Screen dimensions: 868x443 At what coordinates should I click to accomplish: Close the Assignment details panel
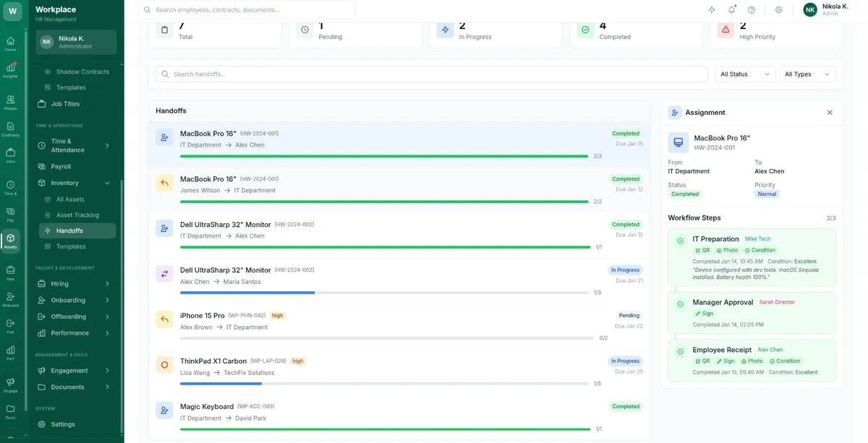coord(830,113)
